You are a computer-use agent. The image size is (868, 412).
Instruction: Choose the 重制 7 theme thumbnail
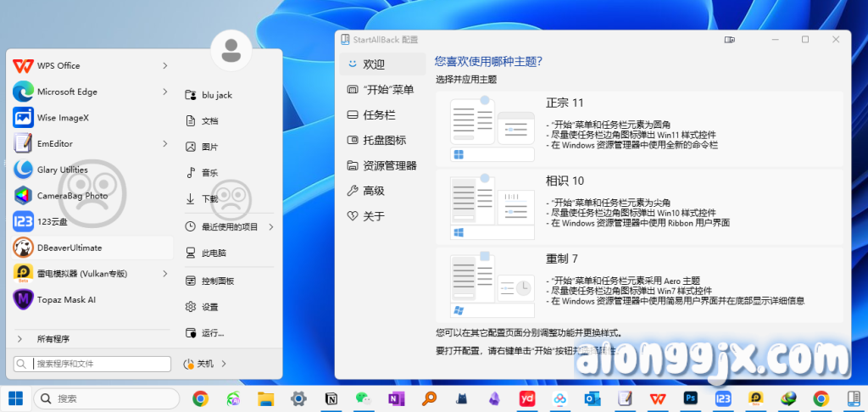click(x=492, y=285)
